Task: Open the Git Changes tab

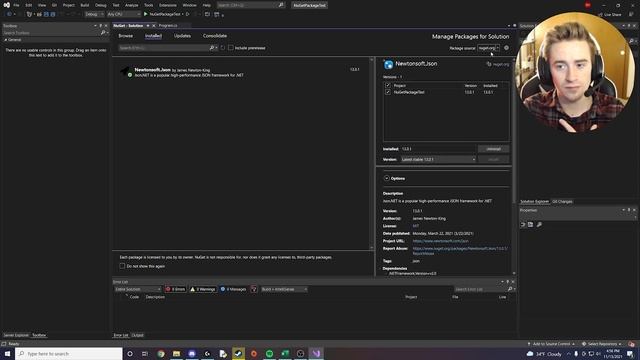Action: pyautogui.click(x=562, y=202)
